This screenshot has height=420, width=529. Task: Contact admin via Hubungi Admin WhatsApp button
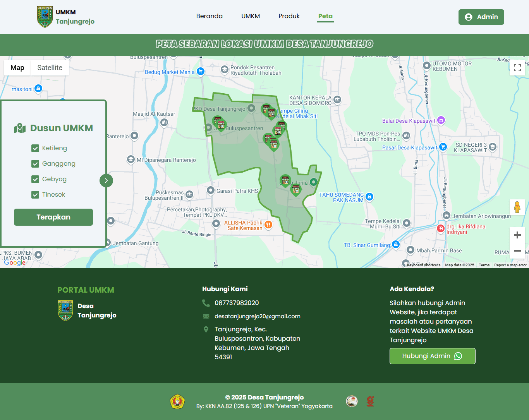[432, 356]
